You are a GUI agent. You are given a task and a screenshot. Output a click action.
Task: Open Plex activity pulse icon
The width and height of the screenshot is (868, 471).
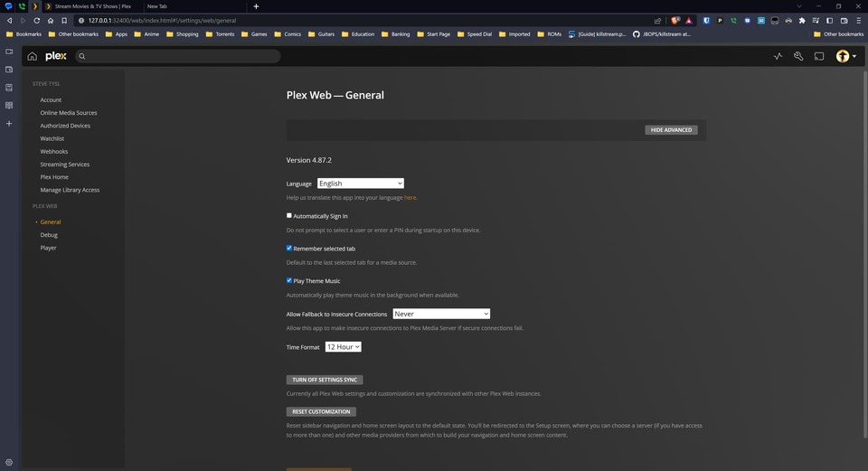pyautogui.click(x=778, y=56)
